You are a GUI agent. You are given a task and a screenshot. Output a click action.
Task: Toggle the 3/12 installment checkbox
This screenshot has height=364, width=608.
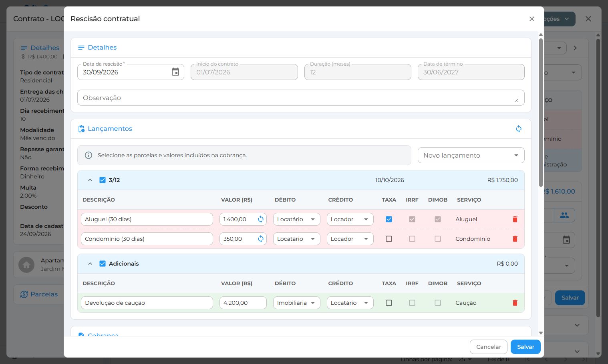click(103, 180)
